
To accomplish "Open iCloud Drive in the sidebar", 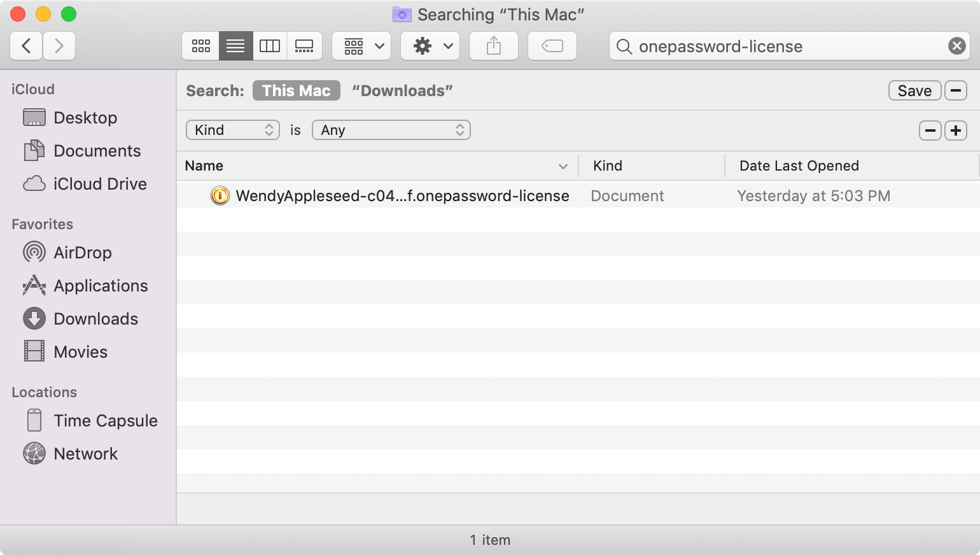I will click(x=100, y=184).
